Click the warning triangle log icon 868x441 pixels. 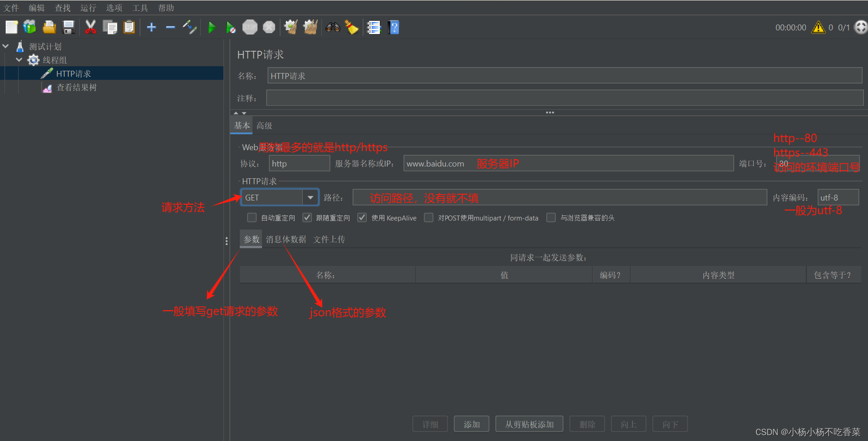[x=818, y=27]
